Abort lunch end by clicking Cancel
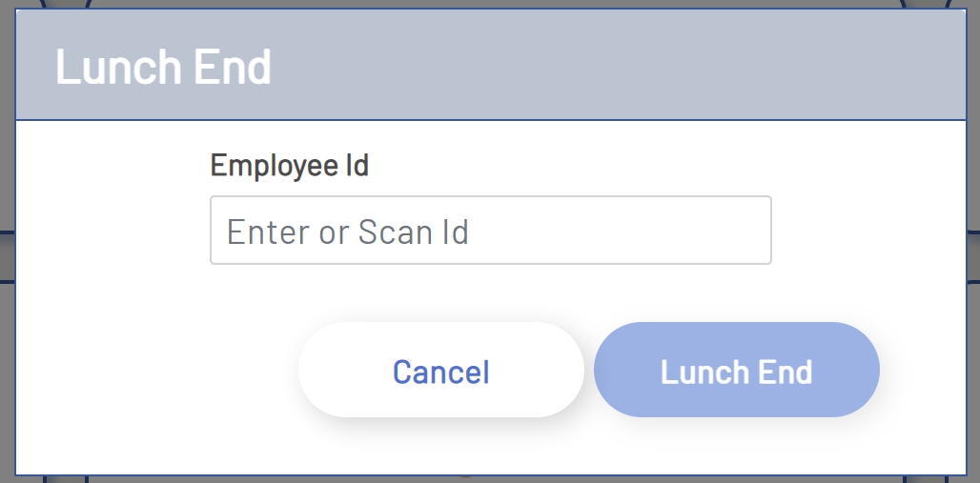 point(440,371)
